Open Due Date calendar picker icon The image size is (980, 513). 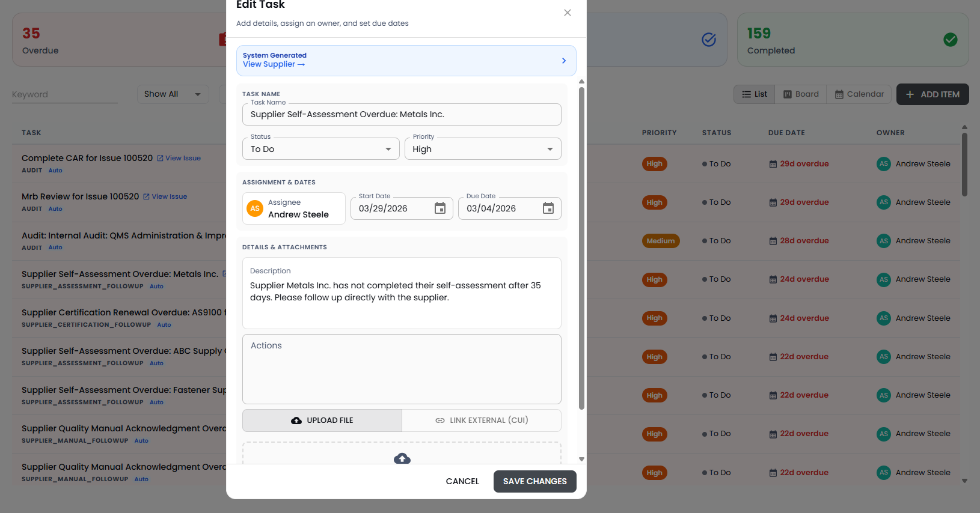[x=548, y=208]
